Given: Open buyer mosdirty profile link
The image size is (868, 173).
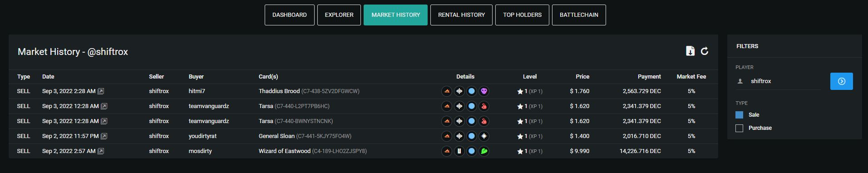Looking at the screenshot, I should coord(200,151).
